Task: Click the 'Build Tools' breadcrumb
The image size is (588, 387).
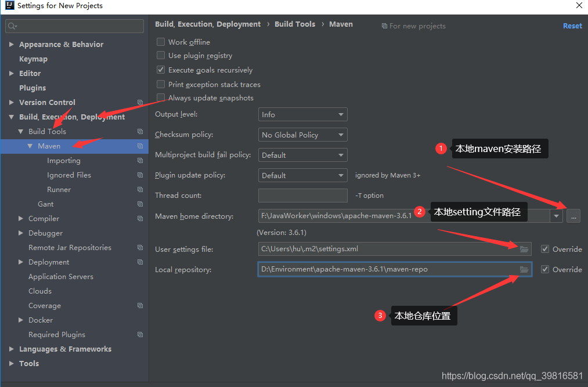Action: [295, 24]
